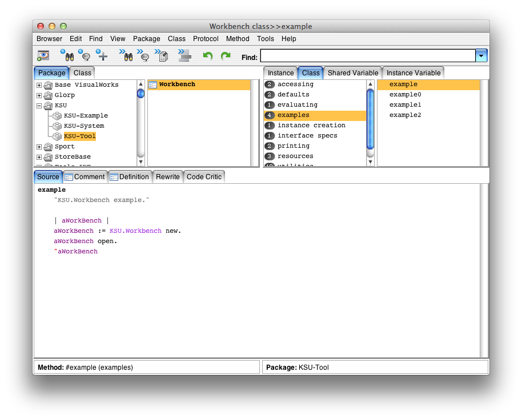Switch to the Instance tab
Viewport: 522px width, 420px height.
pos(280,73)
